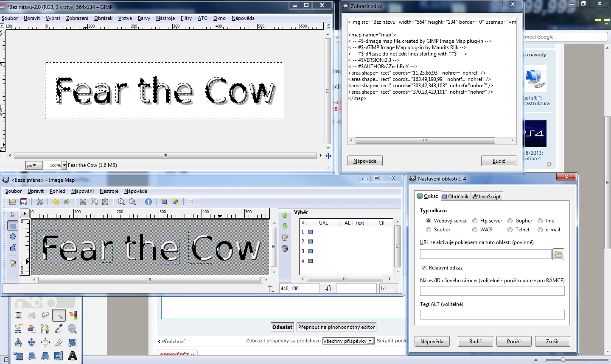Select GIMP Fuzzy Select magic wand tool
Screen dimensions: 611x364
59,315
